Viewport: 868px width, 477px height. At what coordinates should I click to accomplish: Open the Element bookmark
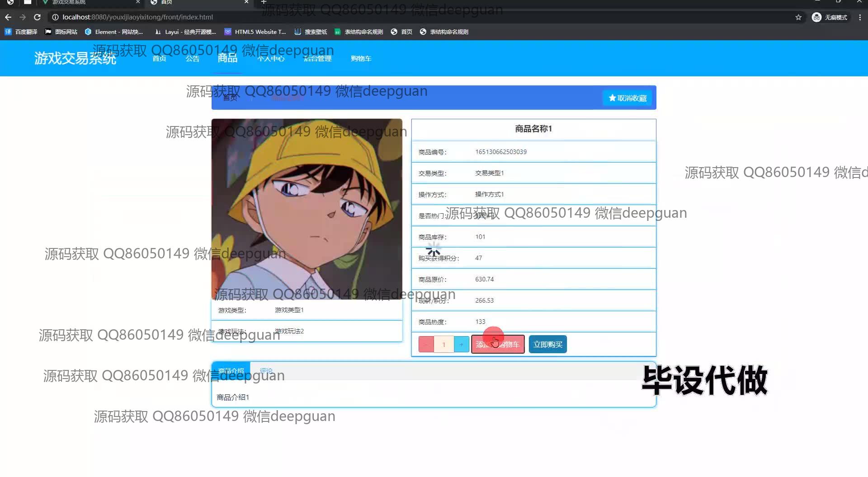coord(114,32)
